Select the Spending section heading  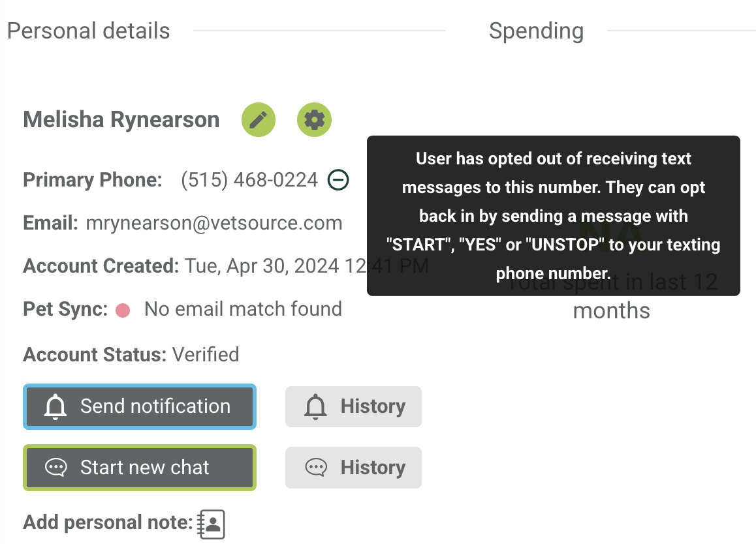point(536,31)
